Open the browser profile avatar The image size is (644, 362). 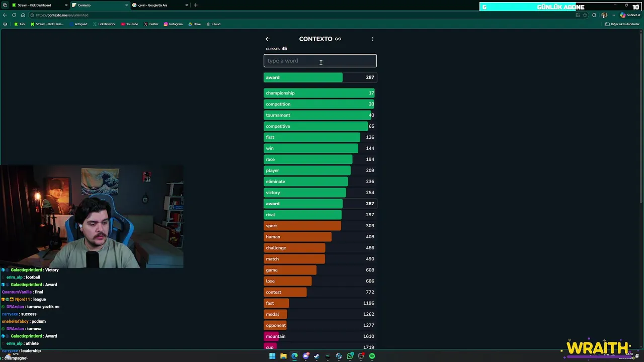604,15
